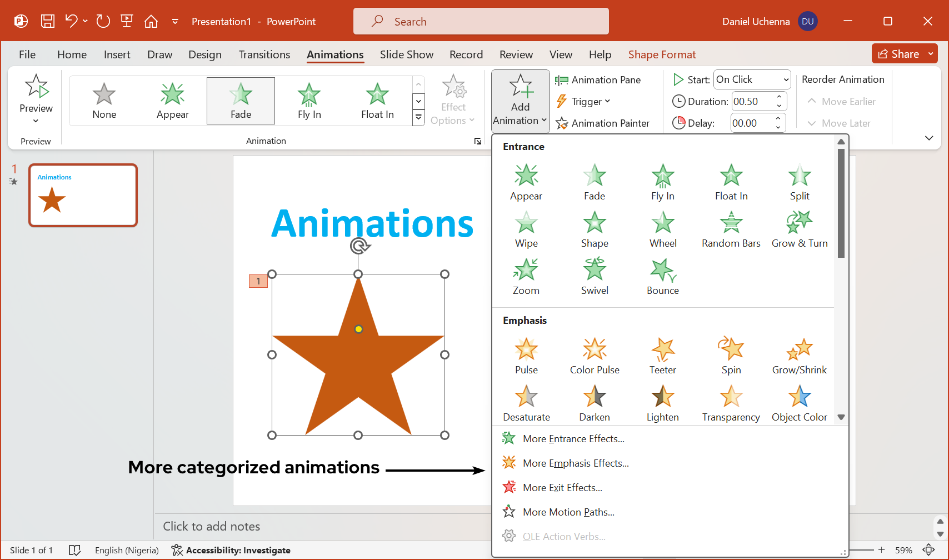Switch to the Transitions tab
Viewport: 949px width, 560px height.
264,54
